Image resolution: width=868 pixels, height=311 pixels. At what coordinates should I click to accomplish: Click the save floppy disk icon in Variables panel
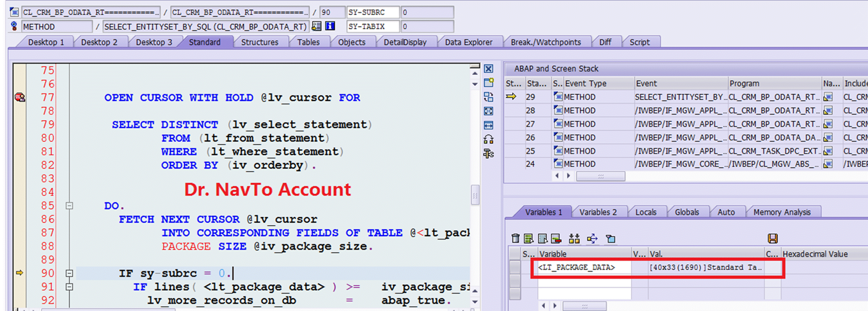[773, 238]
